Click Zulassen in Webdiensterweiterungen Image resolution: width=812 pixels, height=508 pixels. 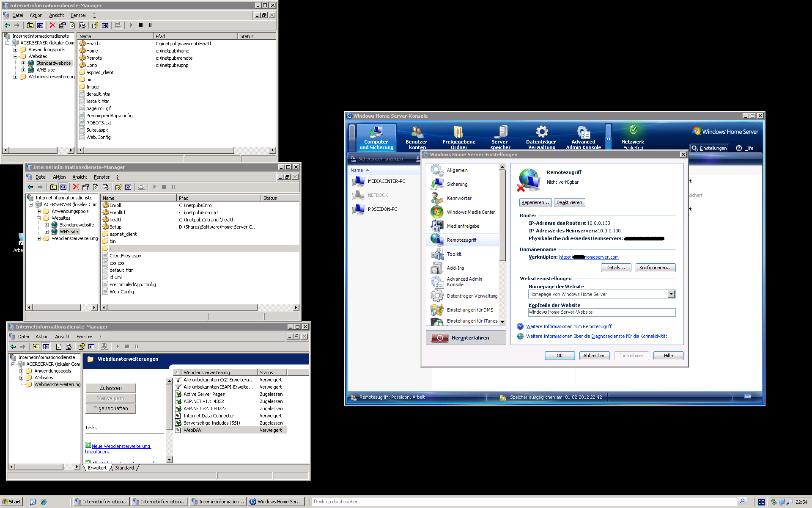(x=110, y=388)
